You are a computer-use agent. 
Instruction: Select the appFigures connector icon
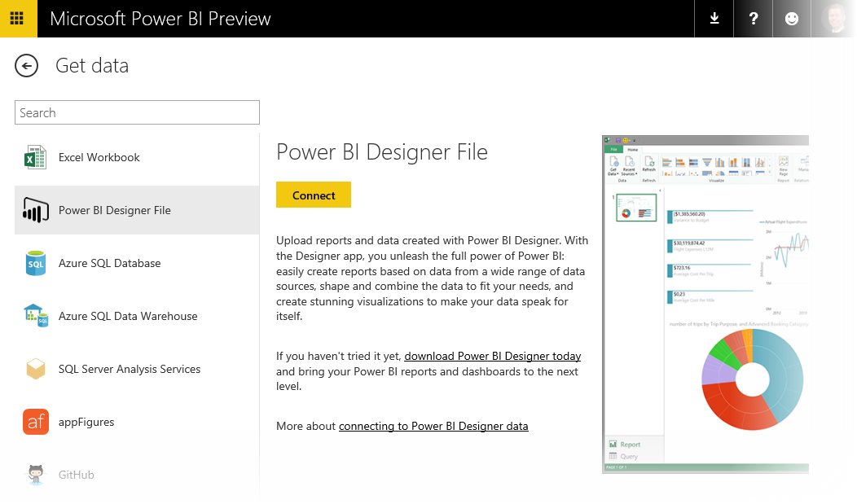tap(36, 422)
